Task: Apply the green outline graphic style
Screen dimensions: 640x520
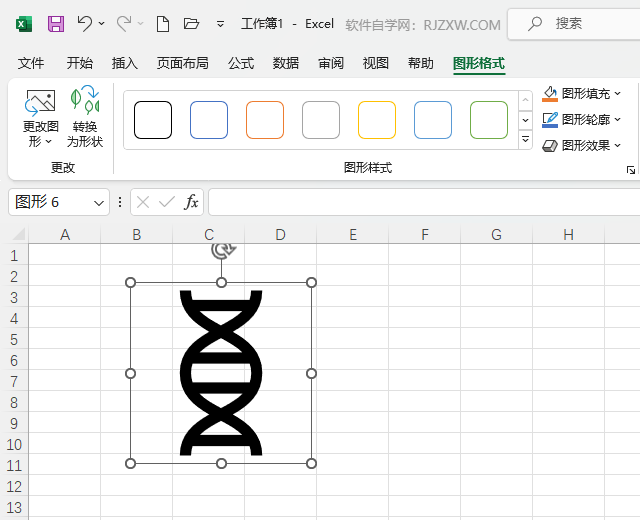Action: pos(489,120)
